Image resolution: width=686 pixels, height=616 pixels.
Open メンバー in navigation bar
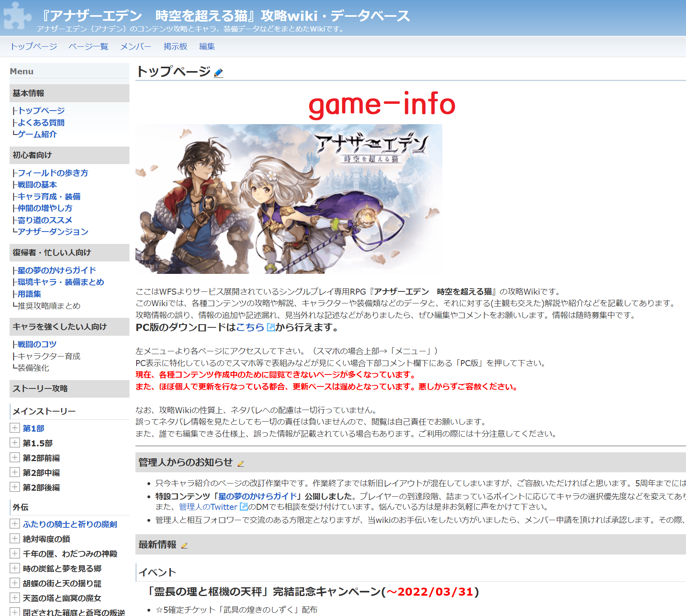pos(136,46)
